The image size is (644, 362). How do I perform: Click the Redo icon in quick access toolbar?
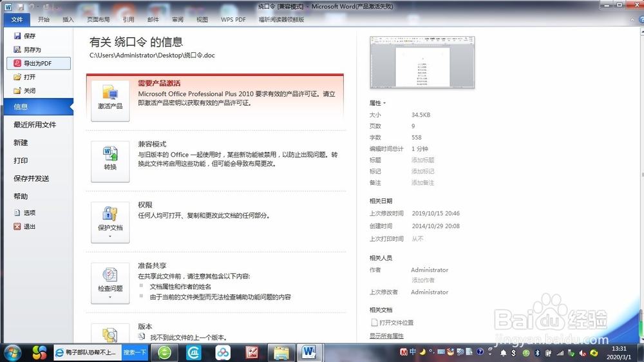coord(46,7)
